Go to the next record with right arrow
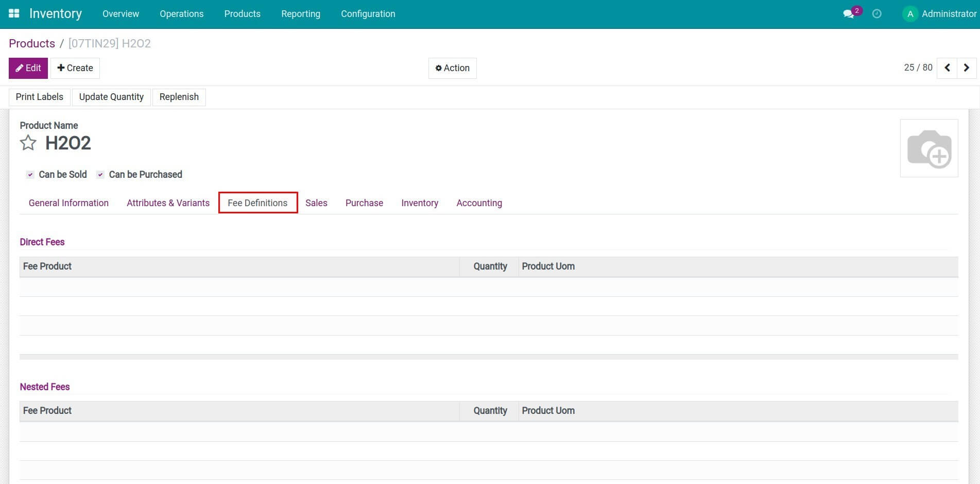Image resolution: width=980 pixels, height=484 pixels. pos(967,68)
